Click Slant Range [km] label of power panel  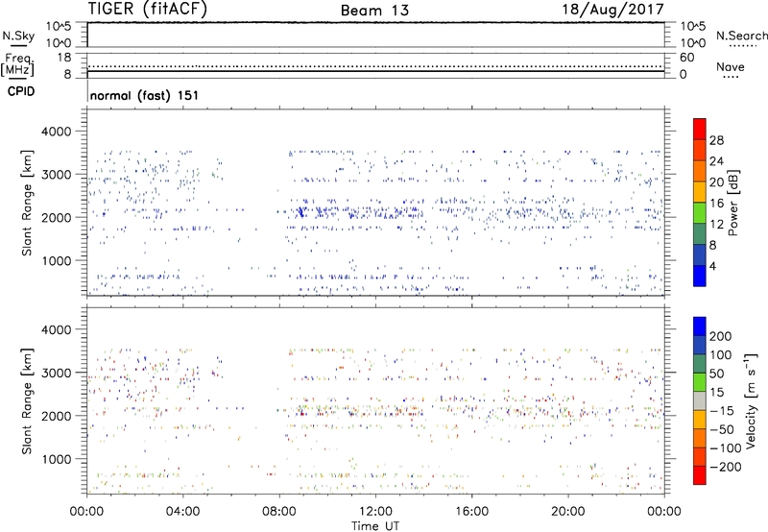[27, 203]
